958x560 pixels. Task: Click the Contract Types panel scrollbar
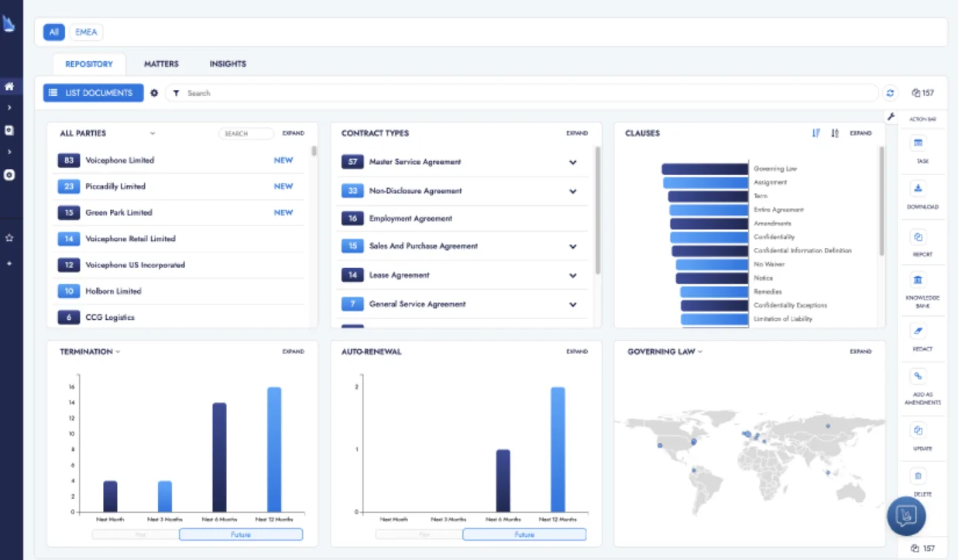pyautogui.click(x=597, y=211)
